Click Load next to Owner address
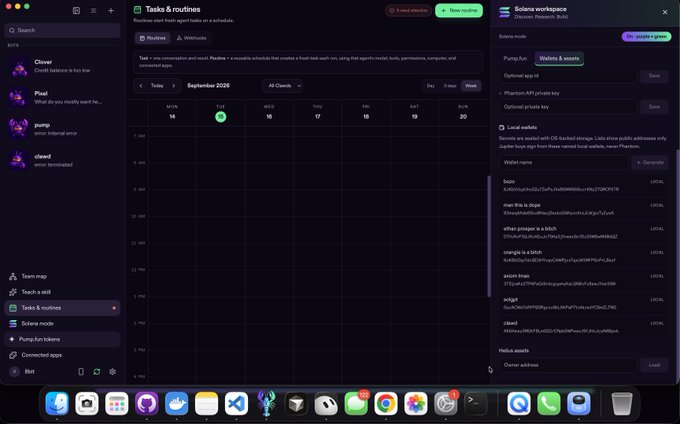This screenshot has height=424, width=680. (654, 365)
